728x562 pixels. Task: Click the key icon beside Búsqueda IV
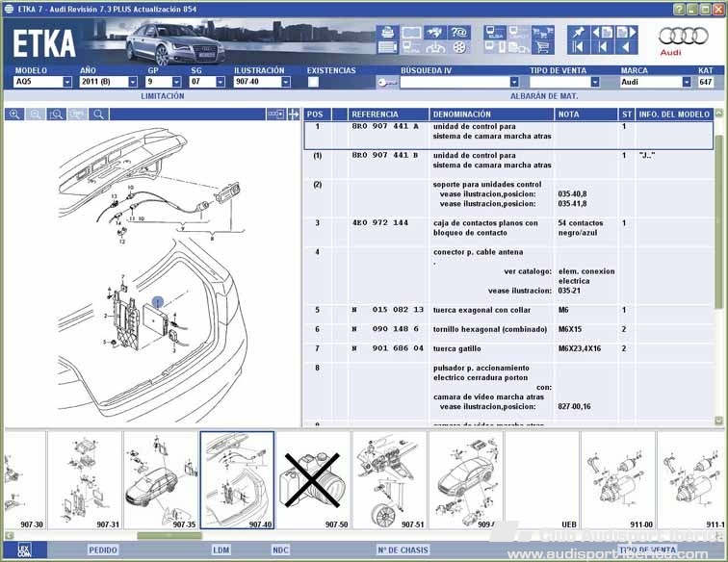[387, 82]
